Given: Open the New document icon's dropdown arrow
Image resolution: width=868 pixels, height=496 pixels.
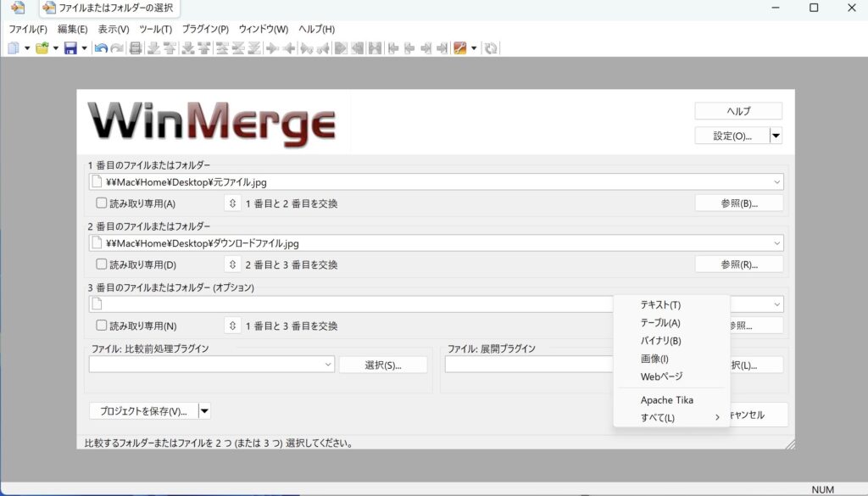Looking at the screenshot, I should (x=27, y=48).
